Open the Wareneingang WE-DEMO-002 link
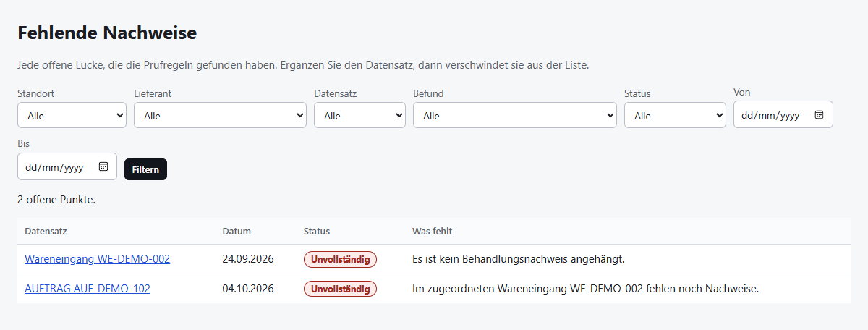The height and width of the screenshot is (330, 868). [x=97, y=258]
